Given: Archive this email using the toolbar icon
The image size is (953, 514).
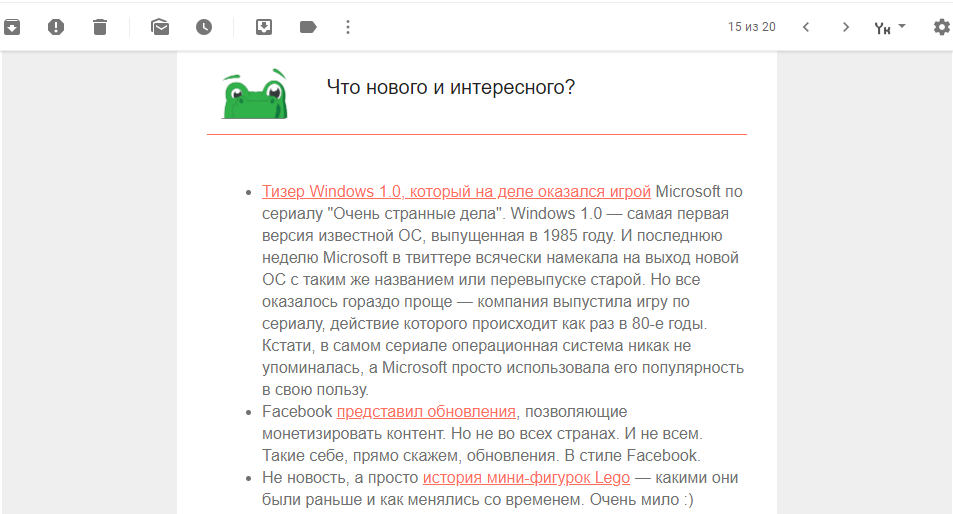Looking at the screenshot, I should tap(11, 27).
